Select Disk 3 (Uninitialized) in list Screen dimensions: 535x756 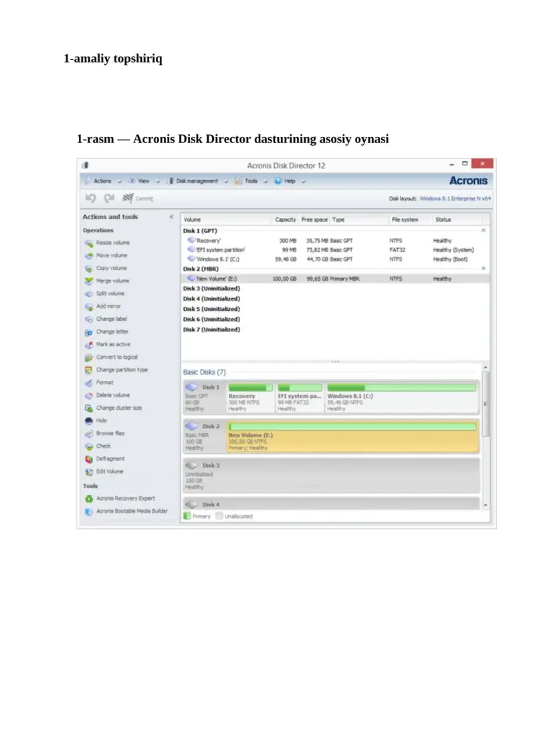211,288
